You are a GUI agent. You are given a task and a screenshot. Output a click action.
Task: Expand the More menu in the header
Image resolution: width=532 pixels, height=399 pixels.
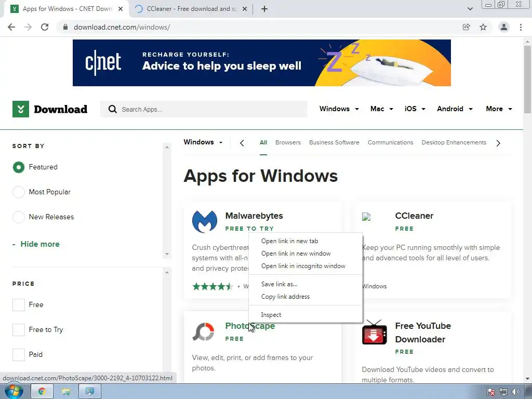(499, 109)
